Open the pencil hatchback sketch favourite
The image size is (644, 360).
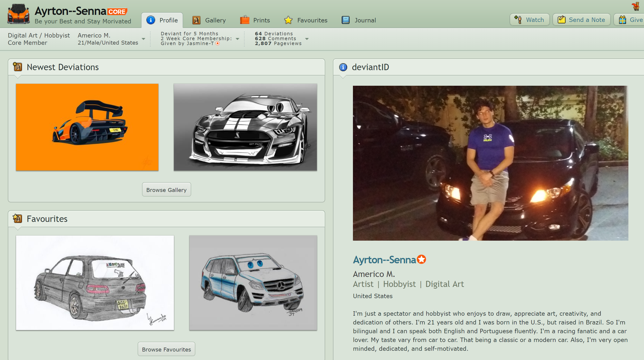[x=95, y=283]
